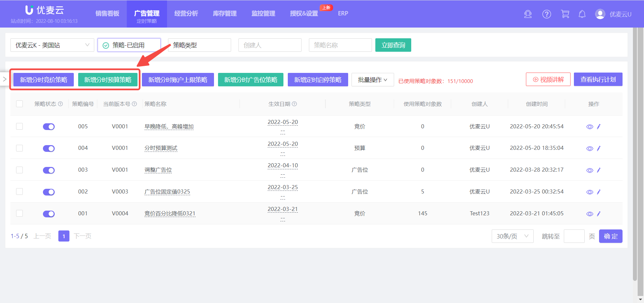Open the help question mark icon
The image size is (644, 303).
coord(546,14)
